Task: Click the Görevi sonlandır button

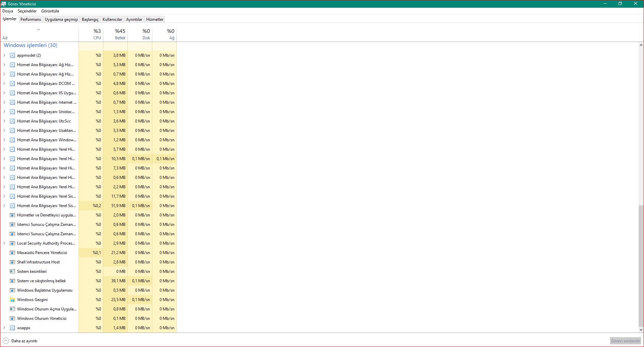Action: pos(626,341)
